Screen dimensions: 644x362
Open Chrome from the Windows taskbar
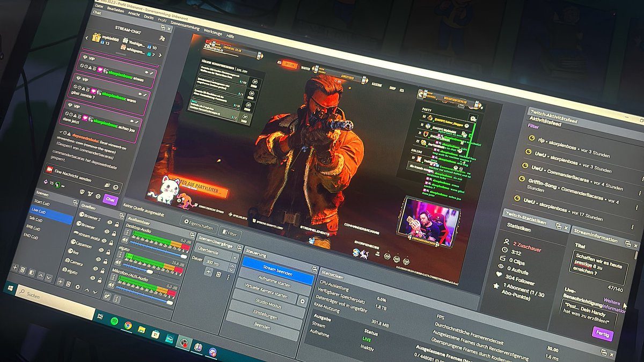pos(128,324)
